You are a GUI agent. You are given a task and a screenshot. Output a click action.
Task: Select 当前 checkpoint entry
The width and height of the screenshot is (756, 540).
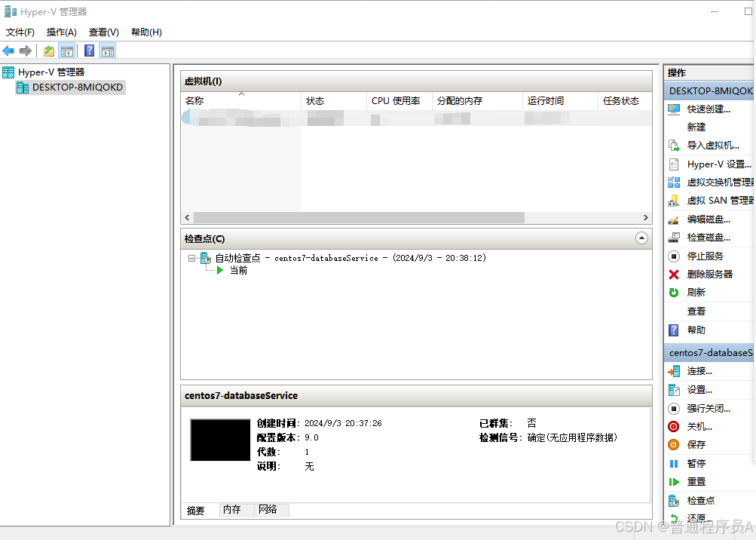pyautogui.click(x=238, y=270)
